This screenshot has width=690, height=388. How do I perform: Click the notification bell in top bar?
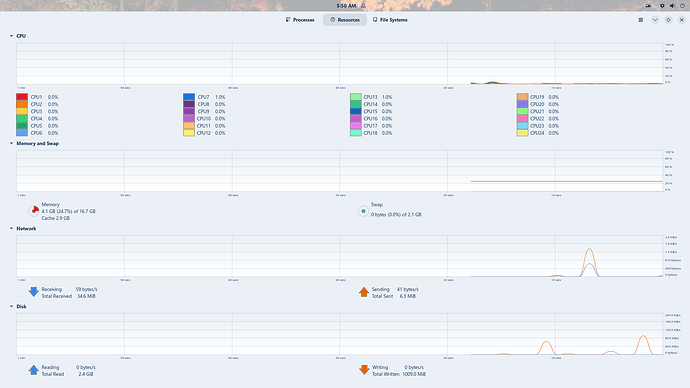click(363, 6)
